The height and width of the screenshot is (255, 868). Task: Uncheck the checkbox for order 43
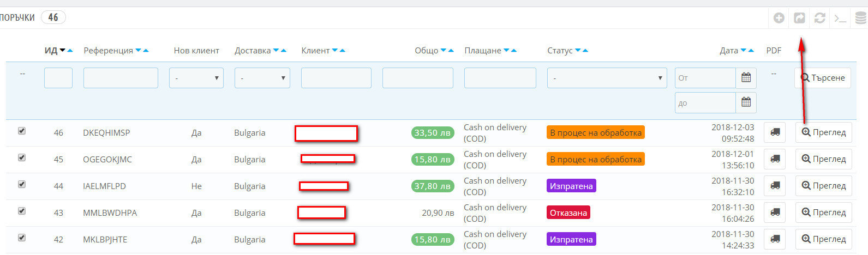point(22,211)
